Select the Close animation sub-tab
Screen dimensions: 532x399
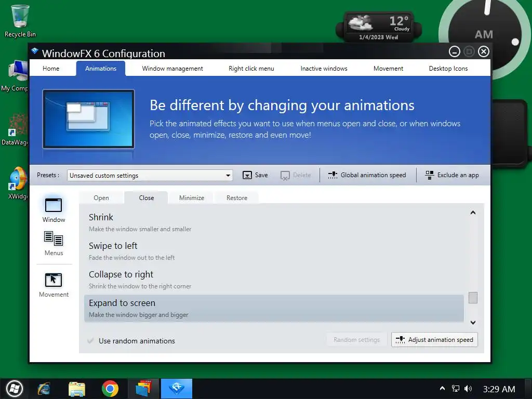coord(146,198)
